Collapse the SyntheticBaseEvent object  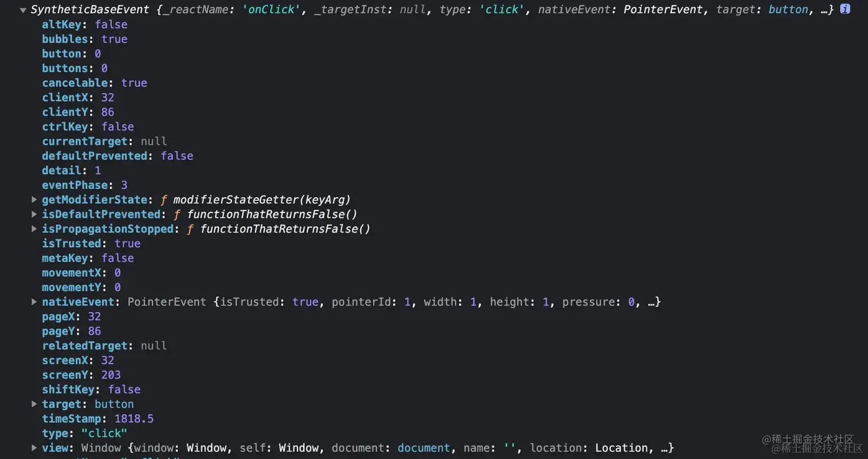coord(23,10)
